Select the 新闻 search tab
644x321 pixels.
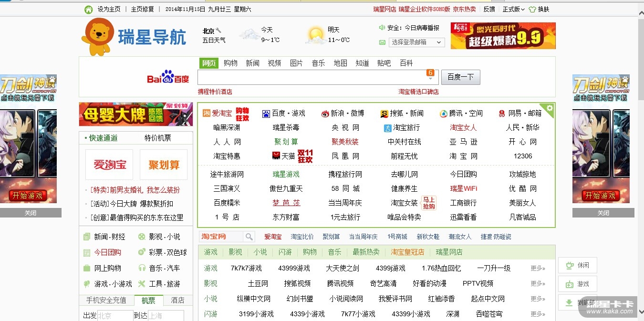coord(253,63)
